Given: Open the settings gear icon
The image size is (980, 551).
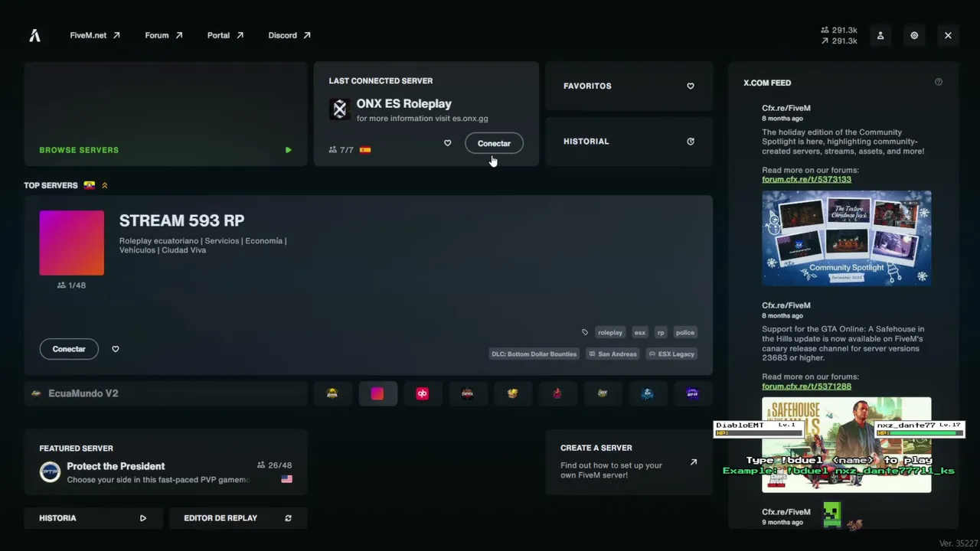Looking at the screenshot, I should 914,35.
